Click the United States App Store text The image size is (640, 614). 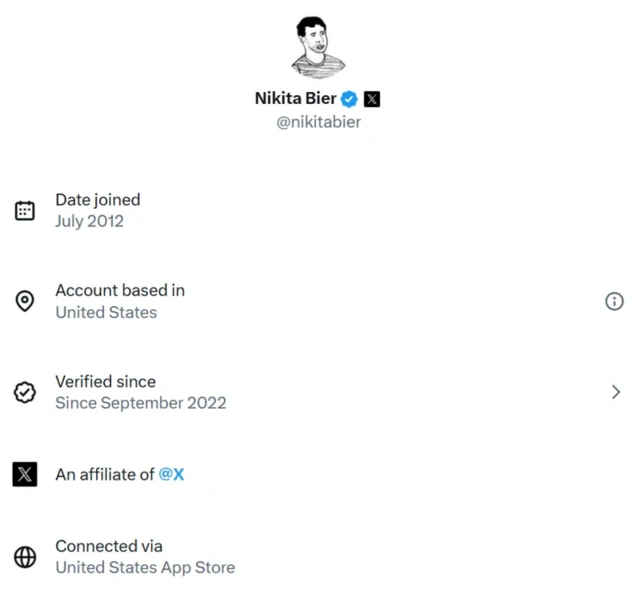tap(145, 567)
